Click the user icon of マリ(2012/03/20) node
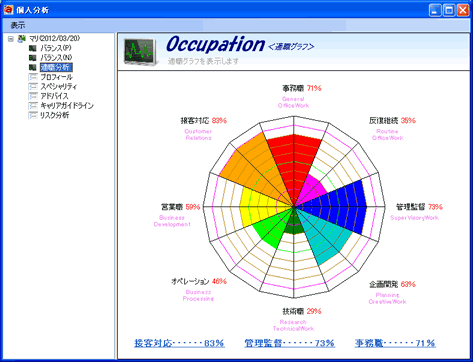Image resolution: width=473 pixels, height=362 pixels. pos(22,38)
